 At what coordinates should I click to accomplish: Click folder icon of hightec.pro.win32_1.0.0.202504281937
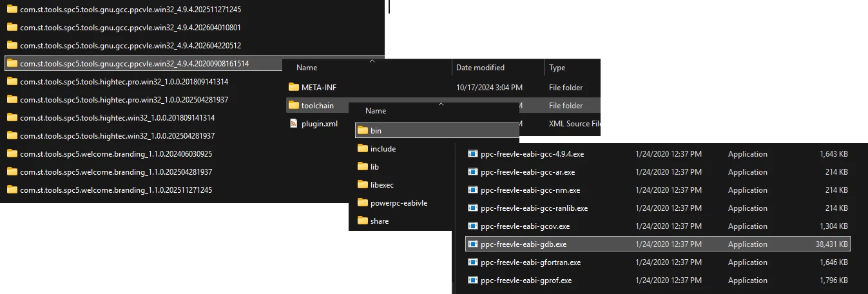[12, 99]
